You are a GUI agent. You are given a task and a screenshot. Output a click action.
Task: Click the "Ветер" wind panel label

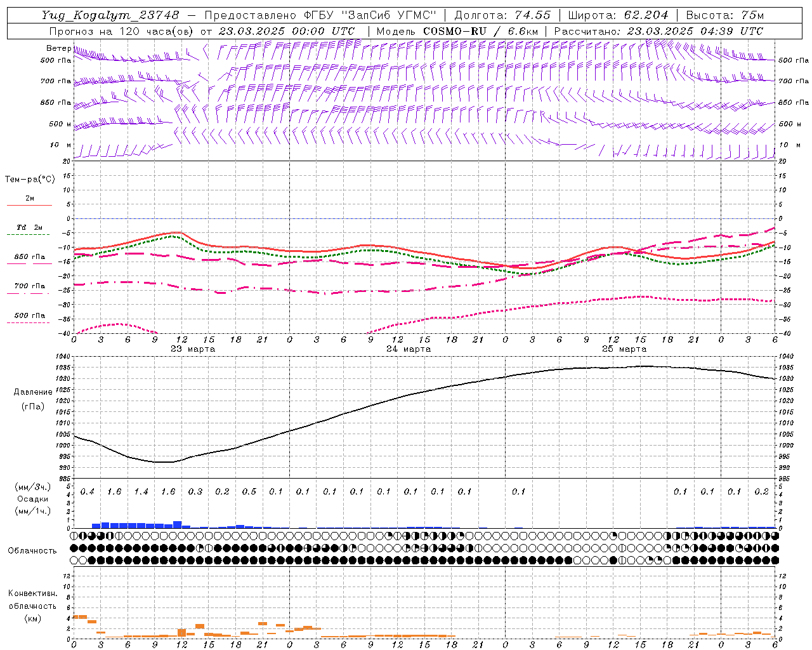tap(58, 48)
